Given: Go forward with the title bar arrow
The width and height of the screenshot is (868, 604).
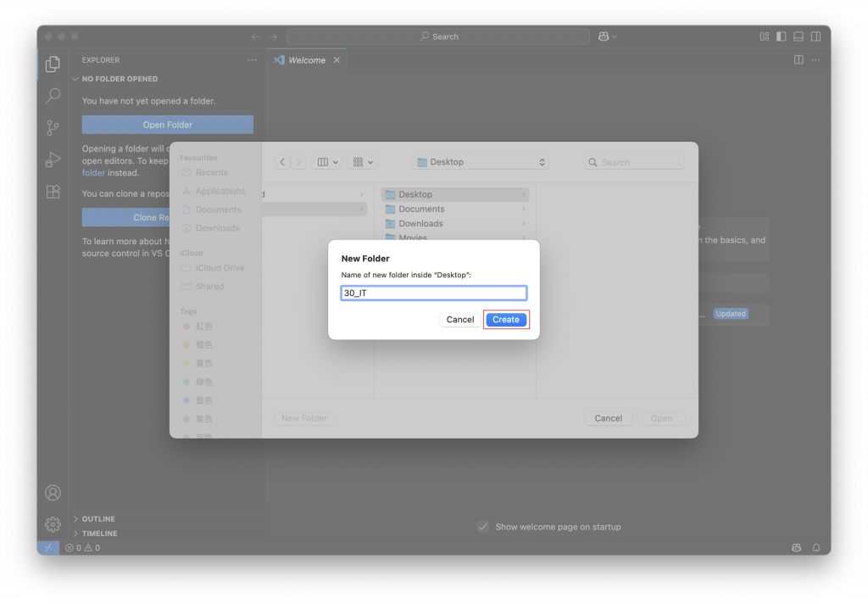Looking at the screenshot, I should click(273, 36).
